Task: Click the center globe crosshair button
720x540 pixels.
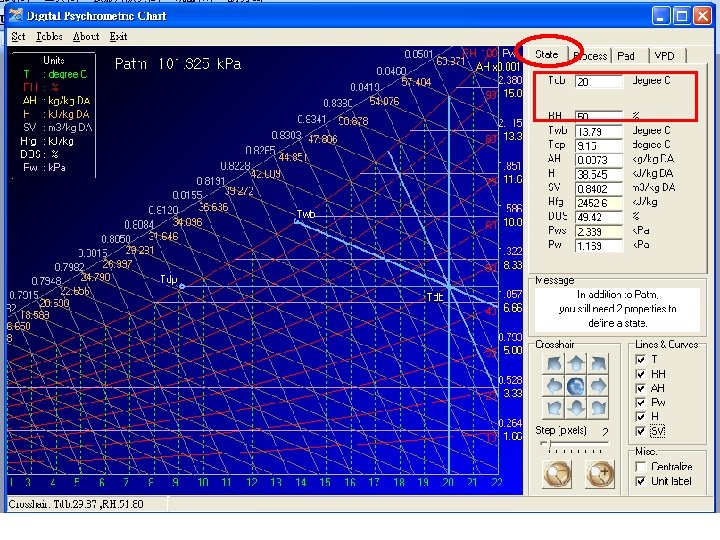Action: 576,386
